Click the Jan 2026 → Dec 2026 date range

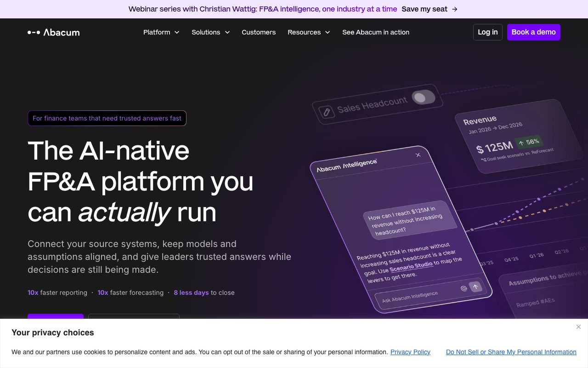[x=495, y=128]
